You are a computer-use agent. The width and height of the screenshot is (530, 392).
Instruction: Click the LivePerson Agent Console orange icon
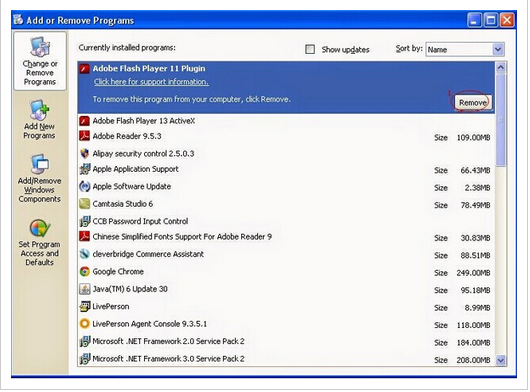tap(85, 324)
